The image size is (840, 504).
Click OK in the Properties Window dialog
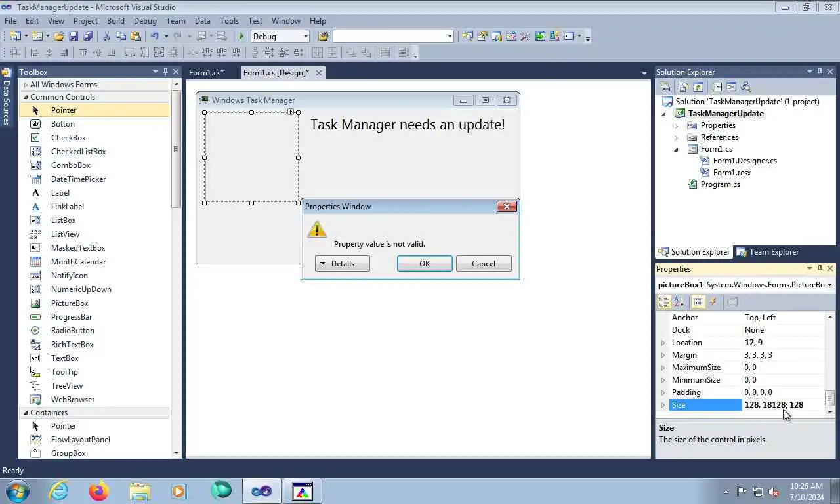425,264
